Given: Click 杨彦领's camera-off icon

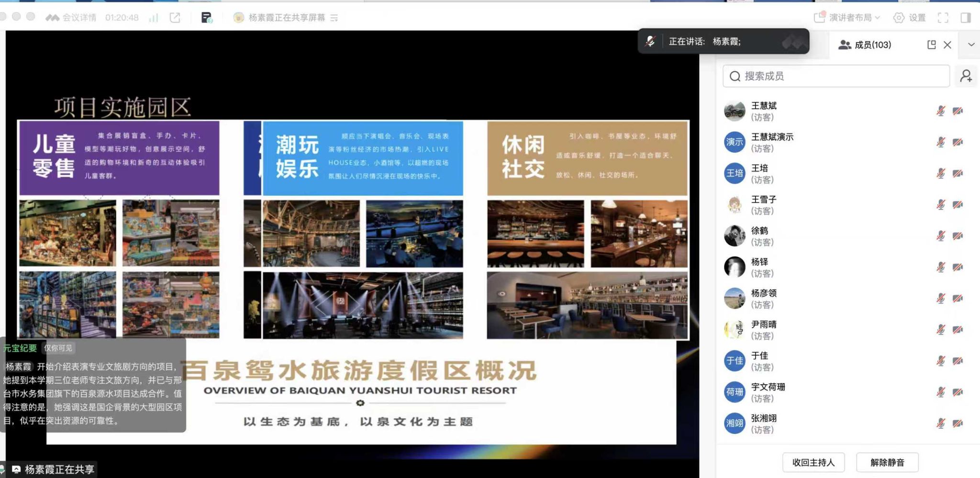Looking at the screenshot, I should (x=958, y=299).
